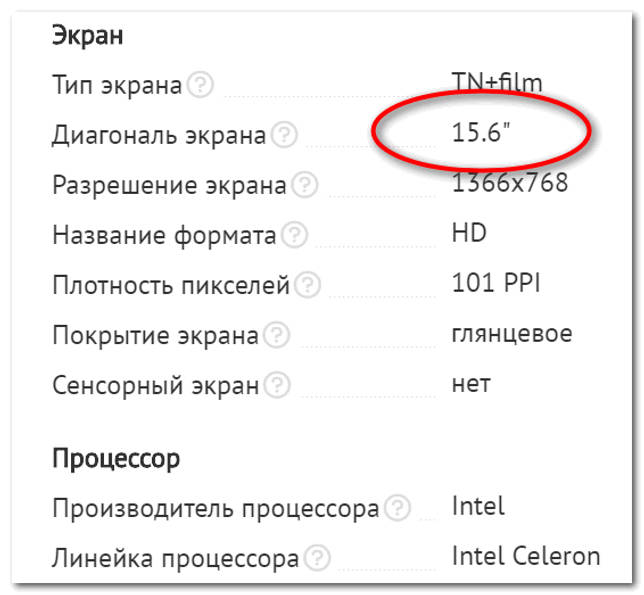
Task: Click the Диагональ экрана label
Action: tap(159, 136)
